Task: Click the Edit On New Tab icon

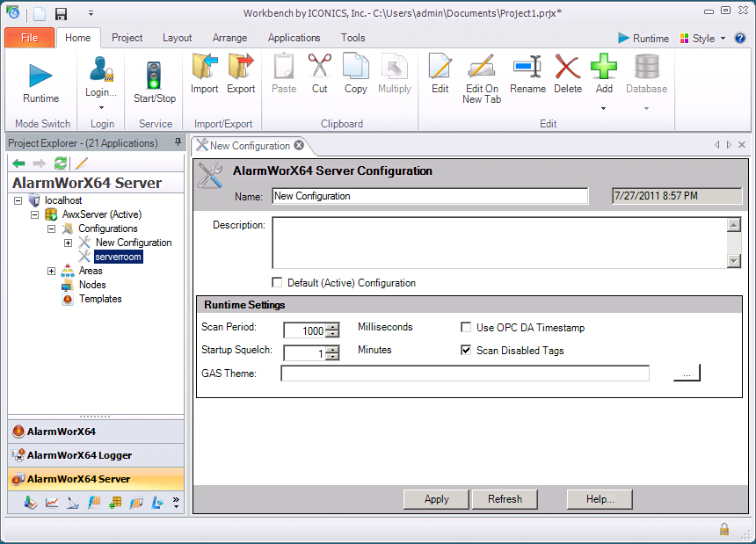Action: click(x=481, y=68)
